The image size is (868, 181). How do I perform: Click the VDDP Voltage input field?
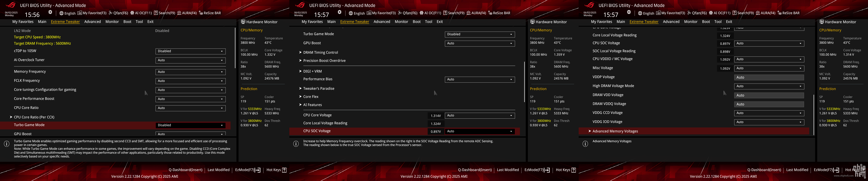[769, 78]
